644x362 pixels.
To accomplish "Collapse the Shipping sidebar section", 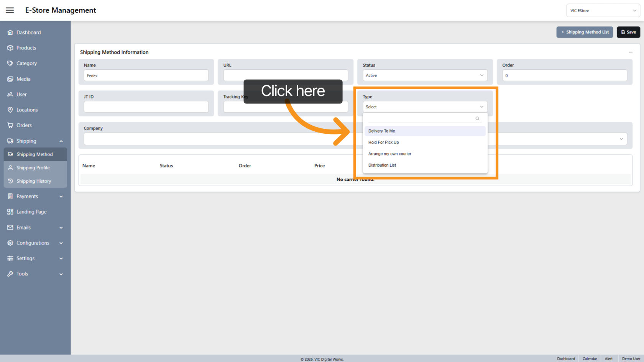I will coord(61,141).
